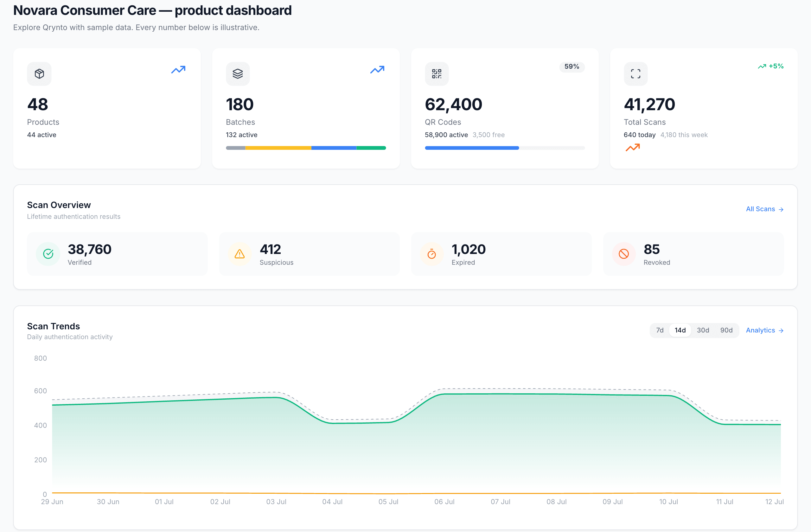The image size is (811, 532).
Task: Click the QR Codes icon
Action: click(x=437, y=73)
